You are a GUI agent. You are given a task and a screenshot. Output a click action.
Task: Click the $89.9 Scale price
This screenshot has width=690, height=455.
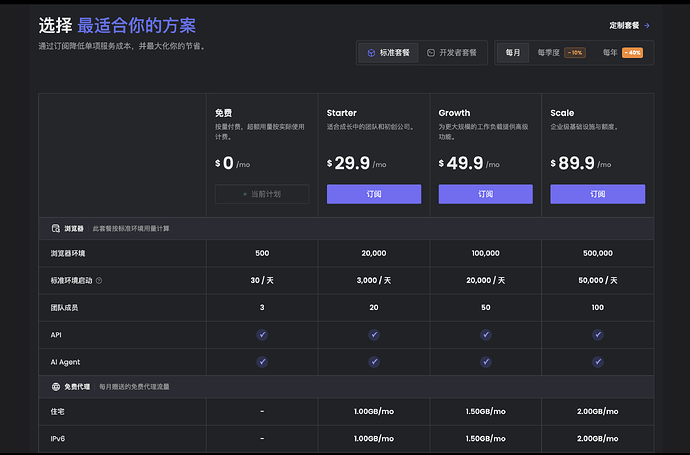pos(580,163)
